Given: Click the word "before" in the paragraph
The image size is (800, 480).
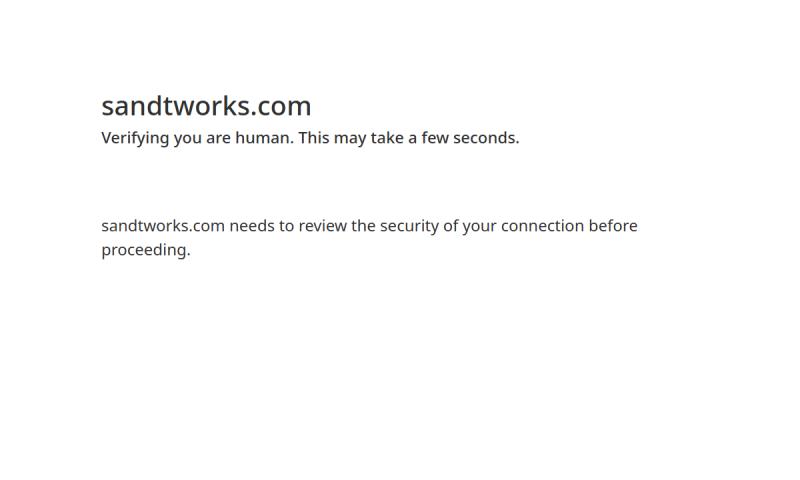Looking at the screenshot, I should tap(613, 226).
